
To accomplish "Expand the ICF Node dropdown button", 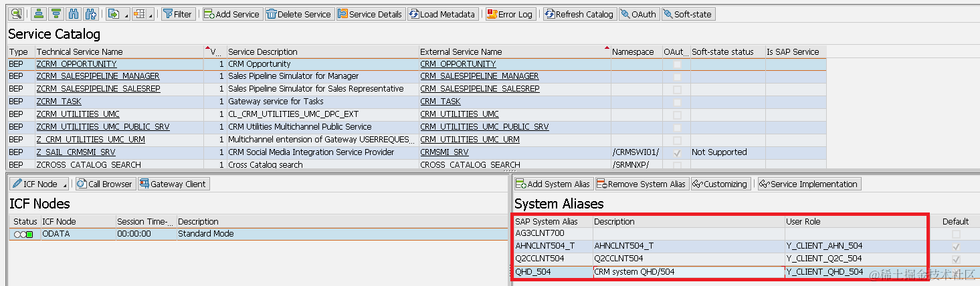I will [39, 184].
